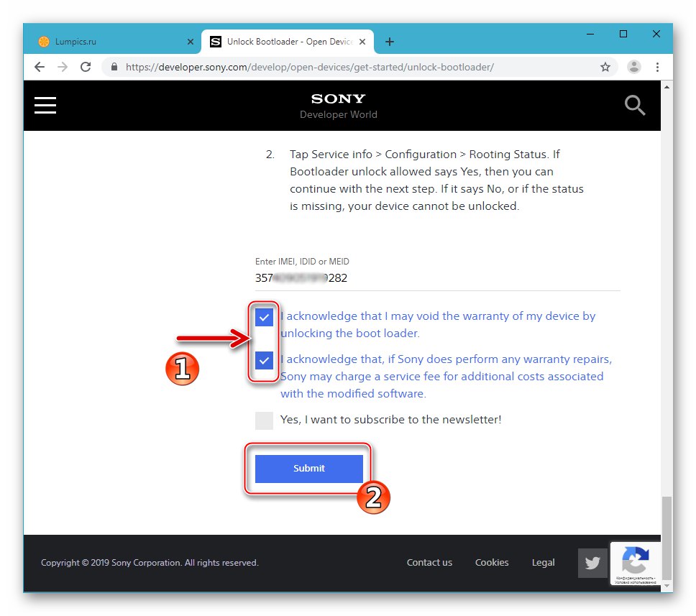Screen dimensions: 696x616
Task: Click the vertical scrollbar thumb
Action: (x=667, y=538)
